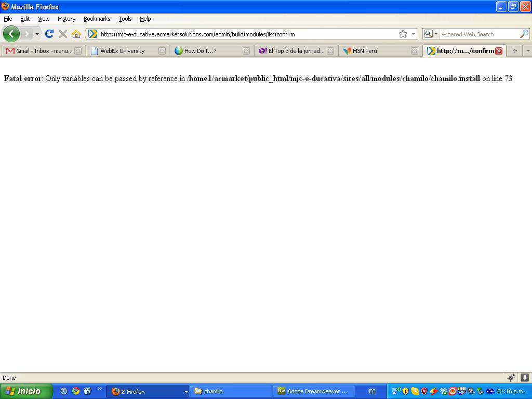This screenshot has width=532, height=399.
Task: Launch Internet Explorer from quick launch
Action: click(64, 391)
